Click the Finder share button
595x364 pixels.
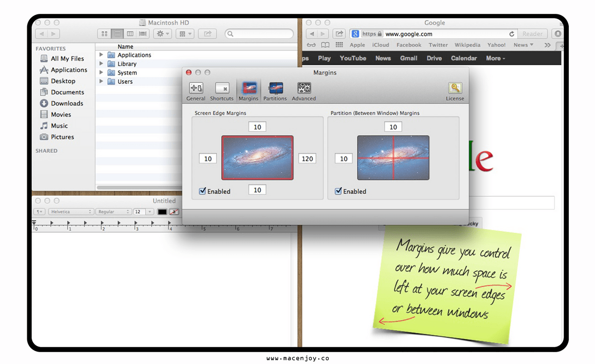click(x=207, y=34)
